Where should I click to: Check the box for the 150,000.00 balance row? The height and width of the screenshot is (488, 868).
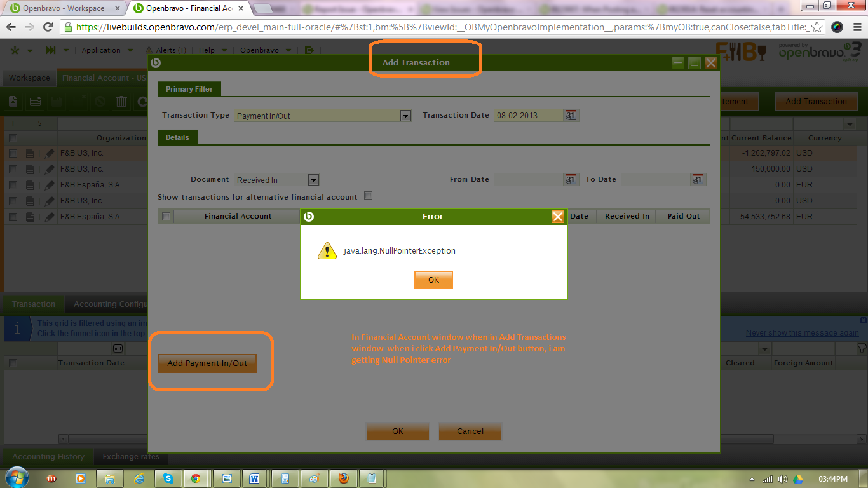click(x=13, y=169)
